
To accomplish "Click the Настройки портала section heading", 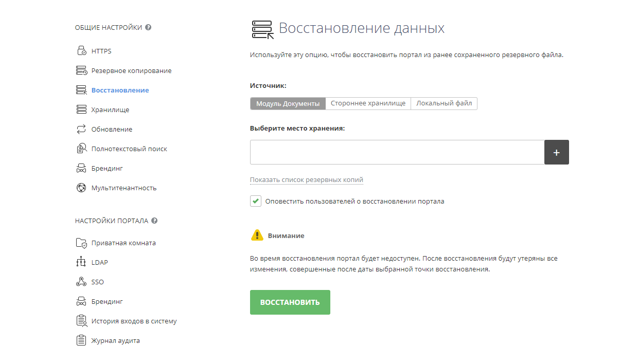I will 112,221.
